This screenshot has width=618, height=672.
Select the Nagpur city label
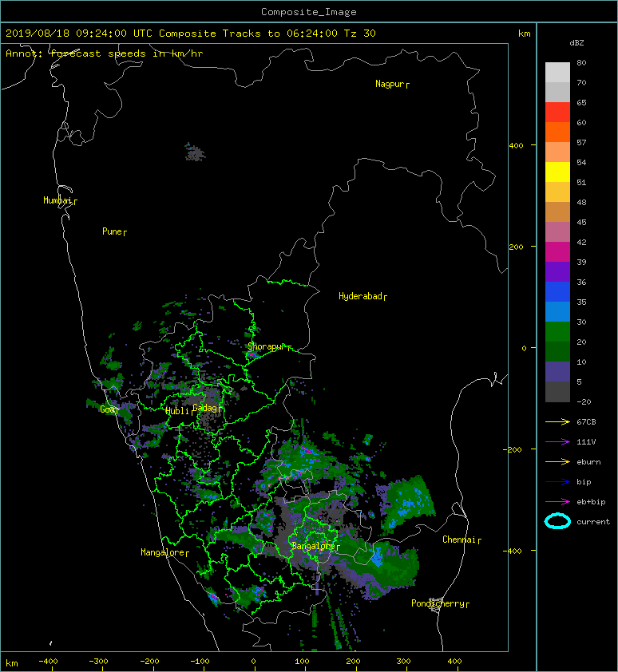tap(392, 84)
